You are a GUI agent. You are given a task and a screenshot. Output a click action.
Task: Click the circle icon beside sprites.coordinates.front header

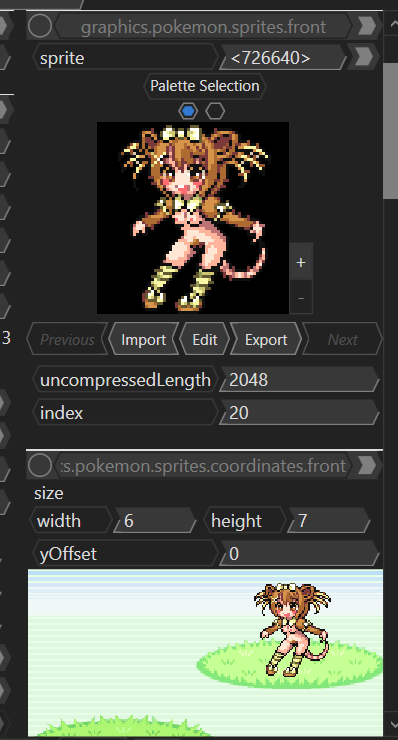point(40,466)
